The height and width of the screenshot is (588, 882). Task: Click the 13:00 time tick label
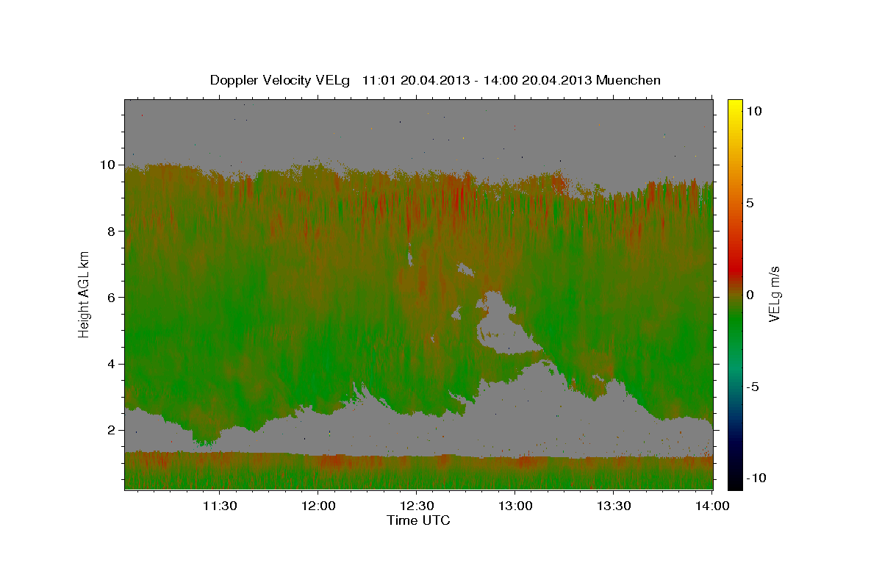coord(514,506)
